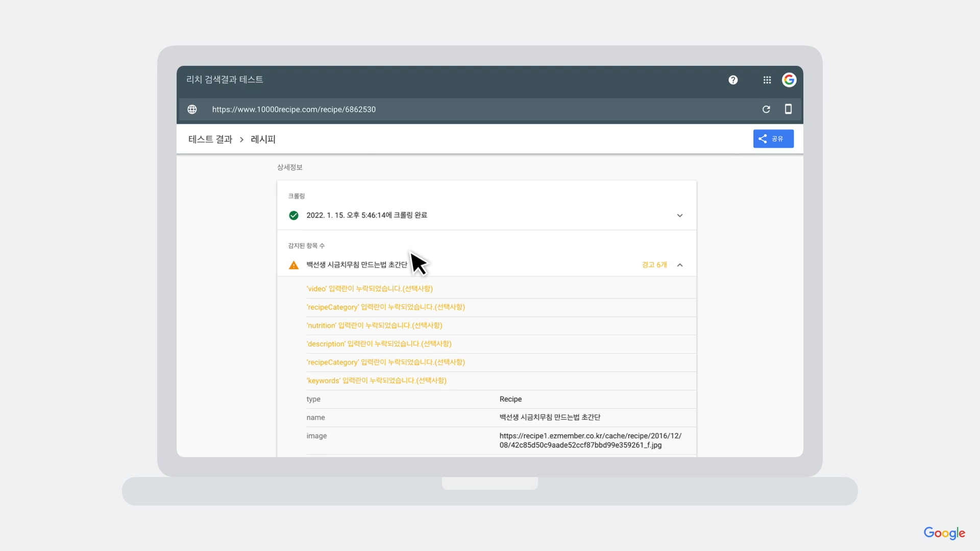
Task: Expand the crawl details chevron
Action: coord(680,215)
